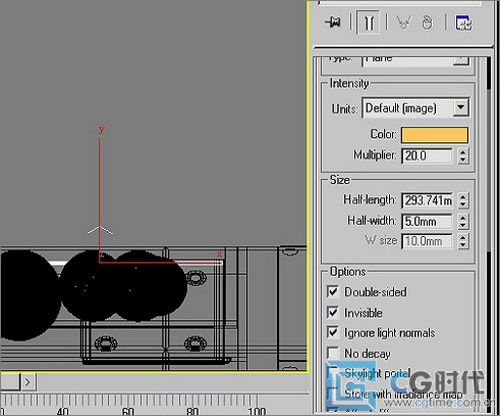Enable Store with irradiance map
This screenshot has height=416, width=500.
(x=333, y=393)
